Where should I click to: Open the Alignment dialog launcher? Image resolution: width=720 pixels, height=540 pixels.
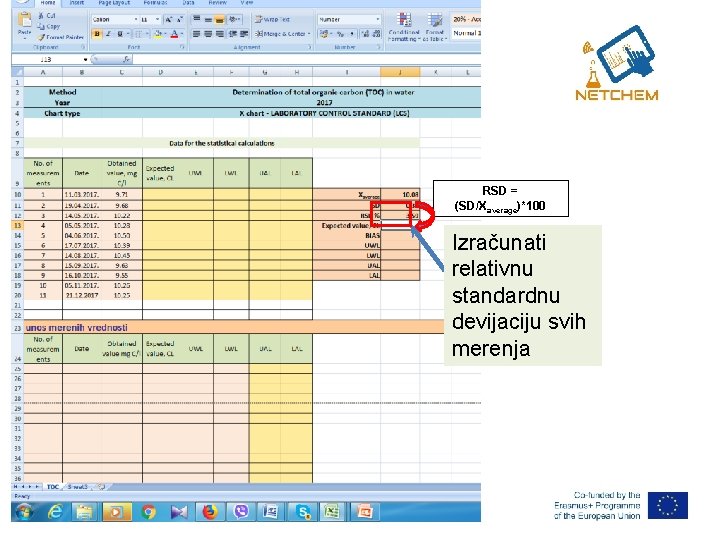point(310,47)
